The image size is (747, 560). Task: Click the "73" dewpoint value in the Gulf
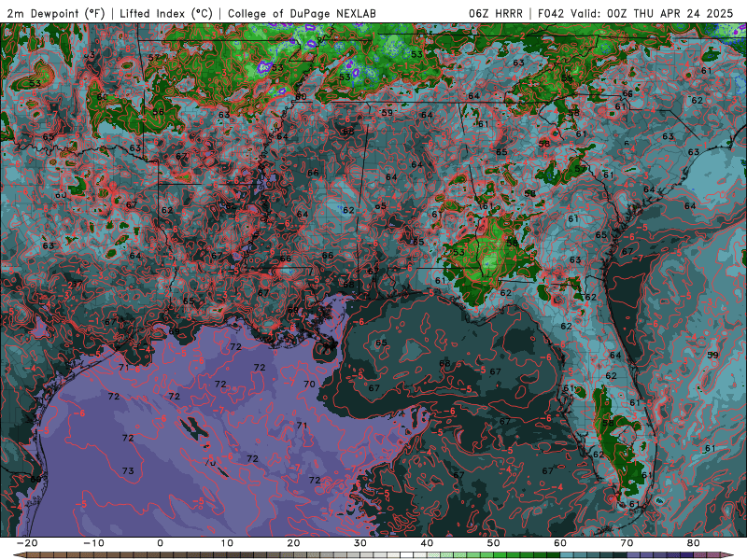click(x=128, y=471)
